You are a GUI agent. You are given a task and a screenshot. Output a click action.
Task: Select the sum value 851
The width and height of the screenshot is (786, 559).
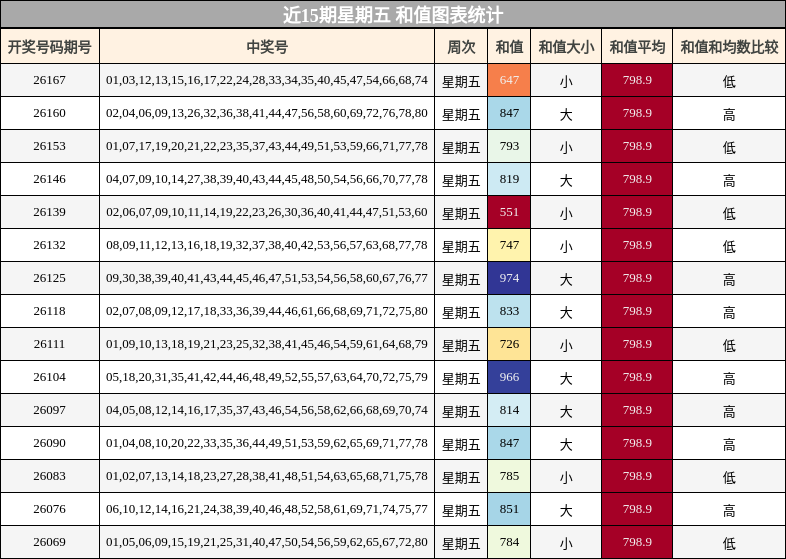[509, 509]
